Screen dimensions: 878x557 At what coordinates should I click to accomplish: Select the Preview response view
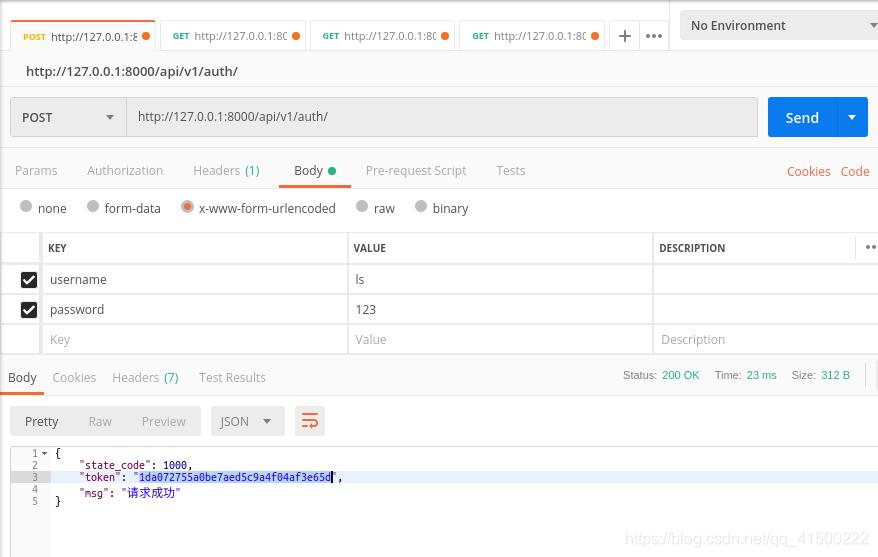(x=164, y=422)
